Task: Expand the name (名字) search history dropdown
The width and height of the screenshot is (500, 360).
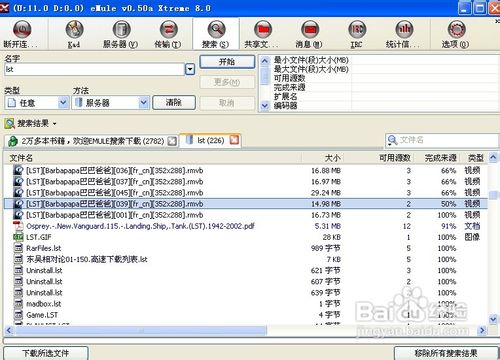Action: 190,69
